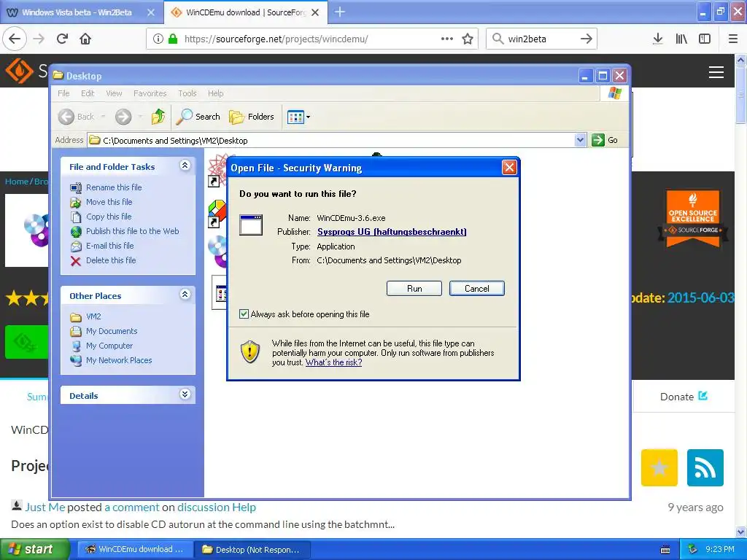Viewport: 747px width, 560px height.
Task: Bookmark this page with the star icon
Action: pyautogui.click(x=468, y=39)
